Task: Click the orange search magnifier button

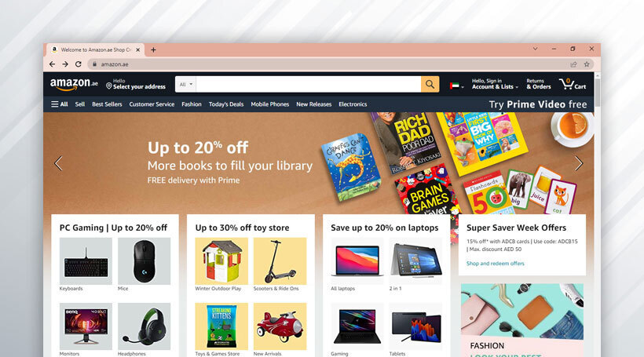Action: coord(430,84)
